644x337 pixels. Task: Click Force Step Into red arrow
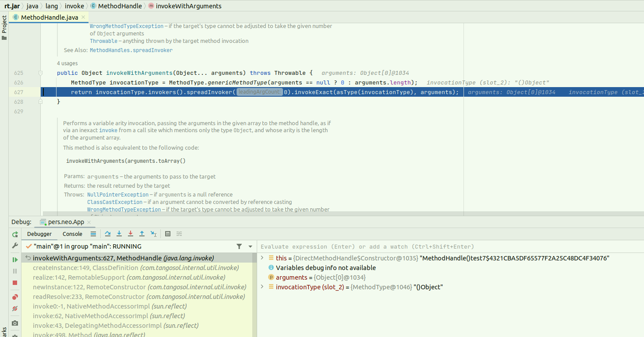pyautogui.click(x=131, y=234)
